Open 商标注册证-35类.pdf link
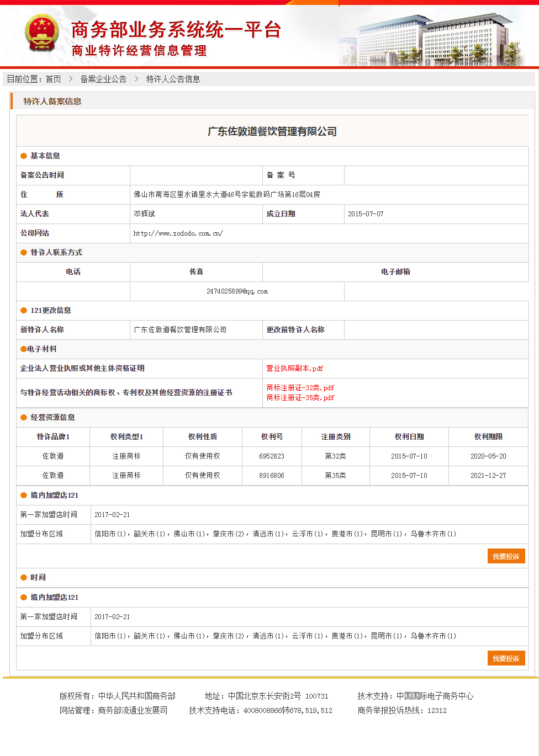This screenshot has width=539, height=756. (x=300, y=397)
